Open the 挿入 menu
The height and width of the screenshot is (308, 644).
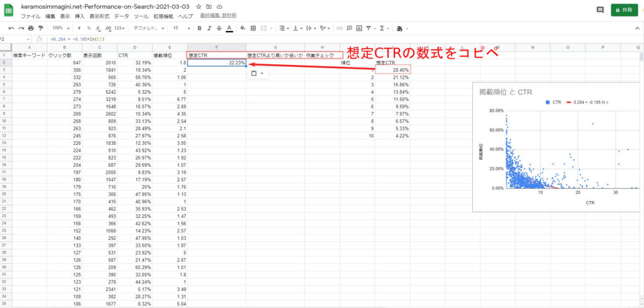point(80,16)
